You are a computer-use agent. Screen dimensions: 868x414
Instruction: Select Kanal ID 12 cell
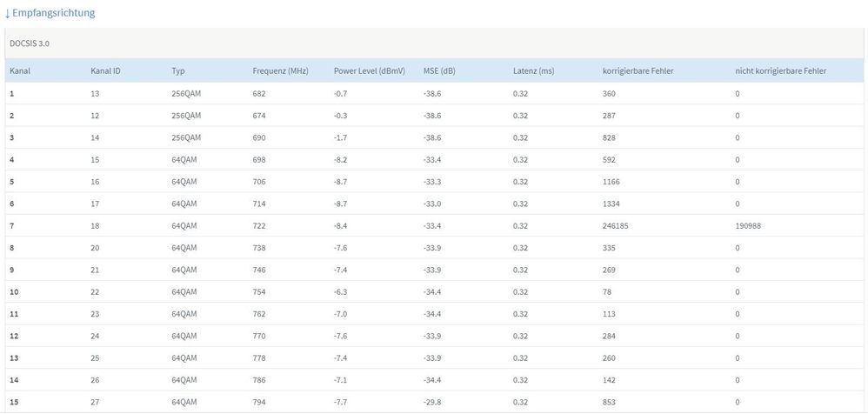(x=95, y=116)
